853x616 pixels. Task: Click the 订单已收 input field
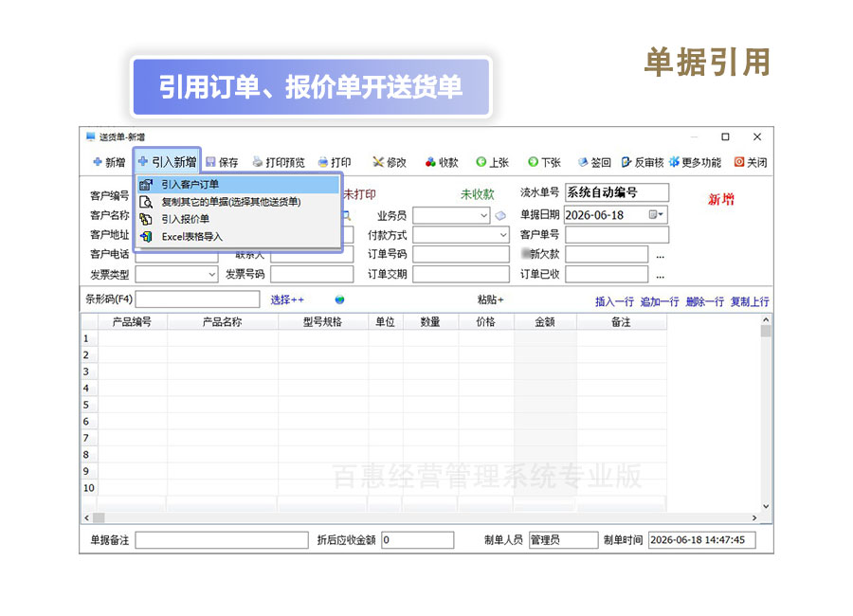tap(608, 274)
